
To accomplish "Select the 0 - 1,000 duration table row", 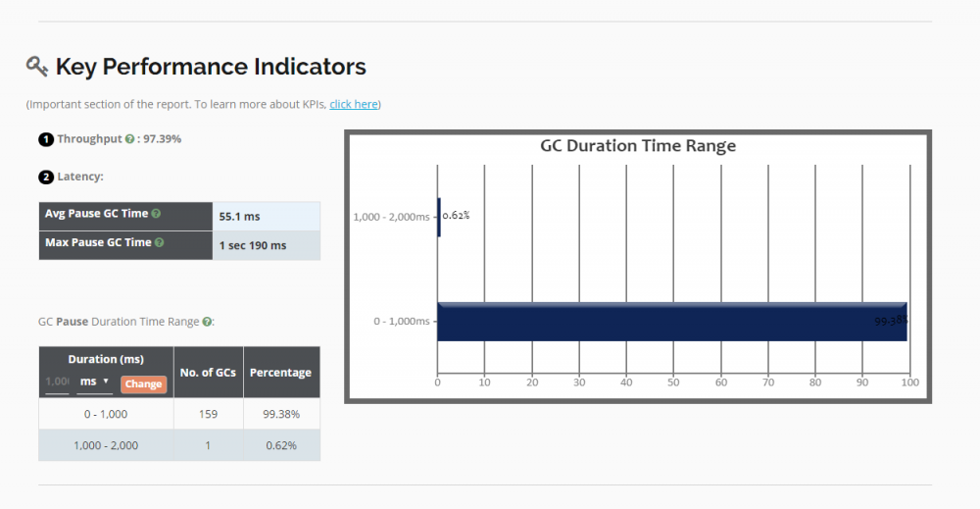I will [x=106, y=414].
